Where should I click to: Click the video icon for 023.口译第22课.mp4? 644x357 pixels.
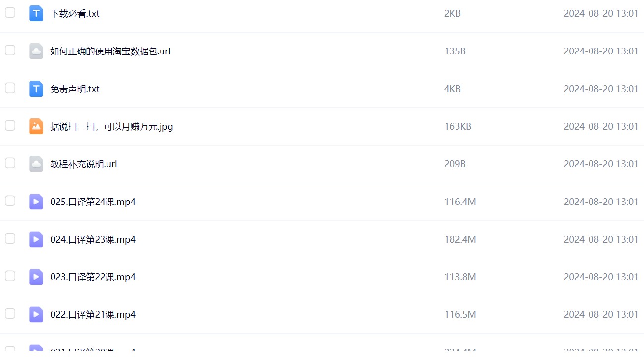coord(36,277)
